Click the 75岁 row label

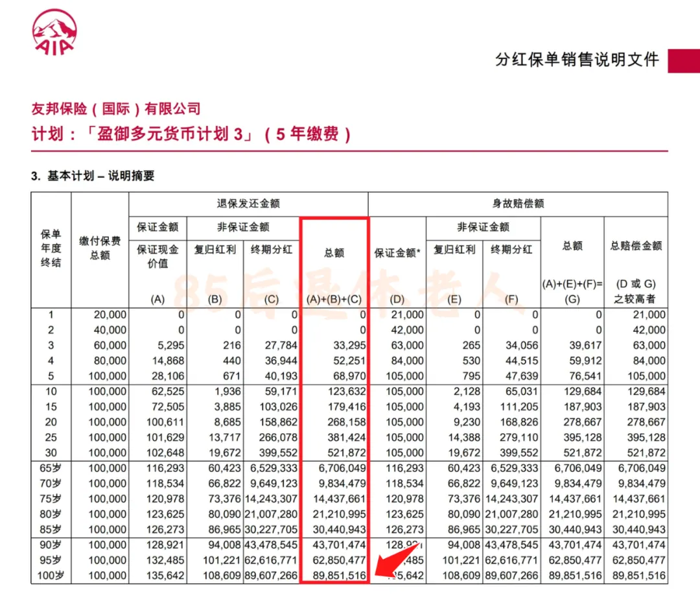51,499
